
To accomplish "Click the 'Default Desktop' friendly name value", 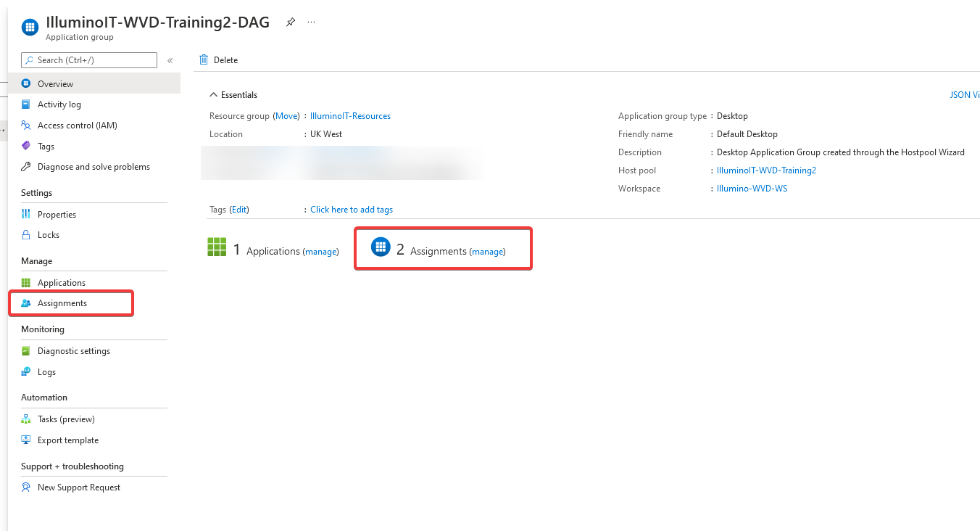I will tap(747, 134).
